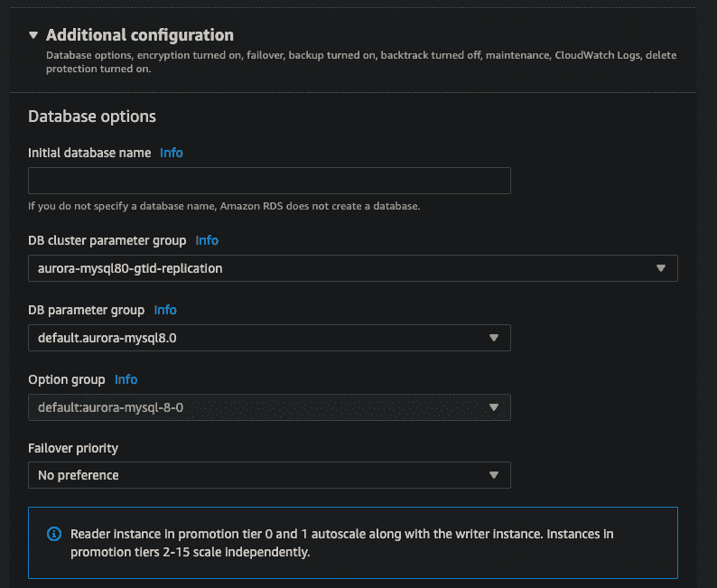Click the Initial database name label
The image size is (717, 588).
89,153
